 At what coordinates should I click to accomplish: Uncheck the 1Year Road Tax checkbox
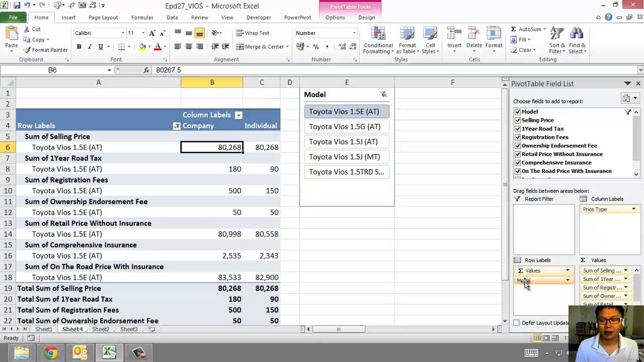(x=517, y=129)
